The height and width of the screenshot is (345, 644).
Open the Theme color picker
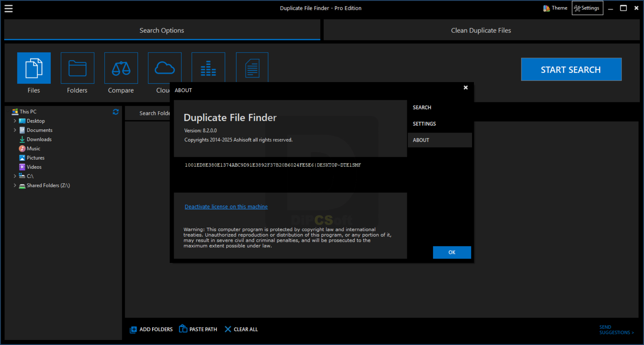click(555, 8)
